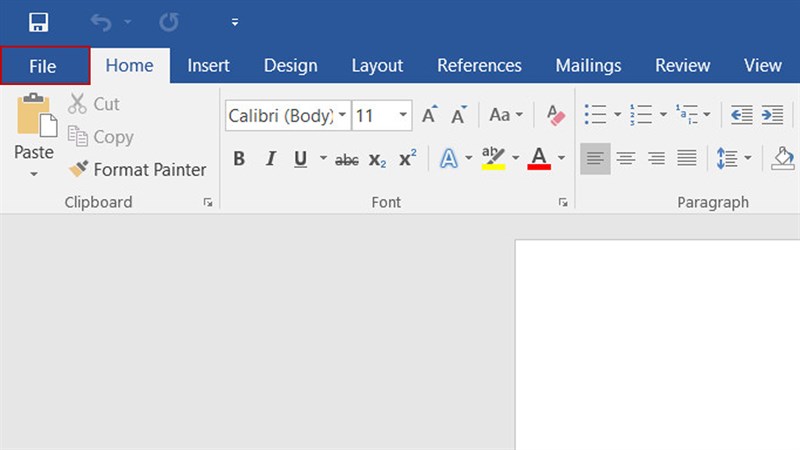The height and width of the screenshot is (450, 800).
Task: Expand the Paste options arrow
Action: coord(34,174)
